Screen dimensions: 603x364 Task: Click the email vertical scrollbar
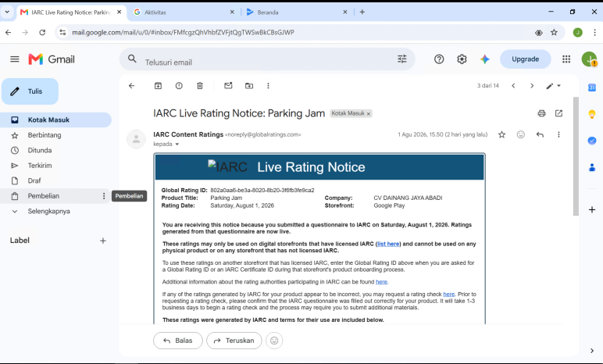576,156
